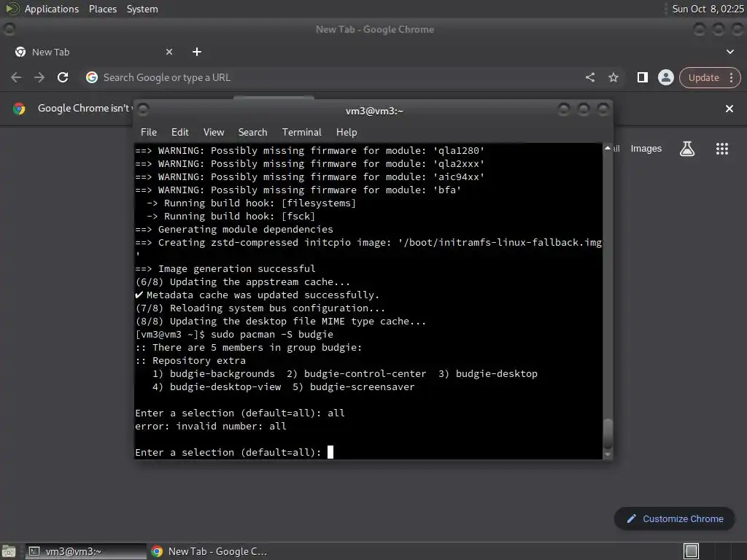Expand the tab search chevron
The image size is (747, 560).
(729, 52)
